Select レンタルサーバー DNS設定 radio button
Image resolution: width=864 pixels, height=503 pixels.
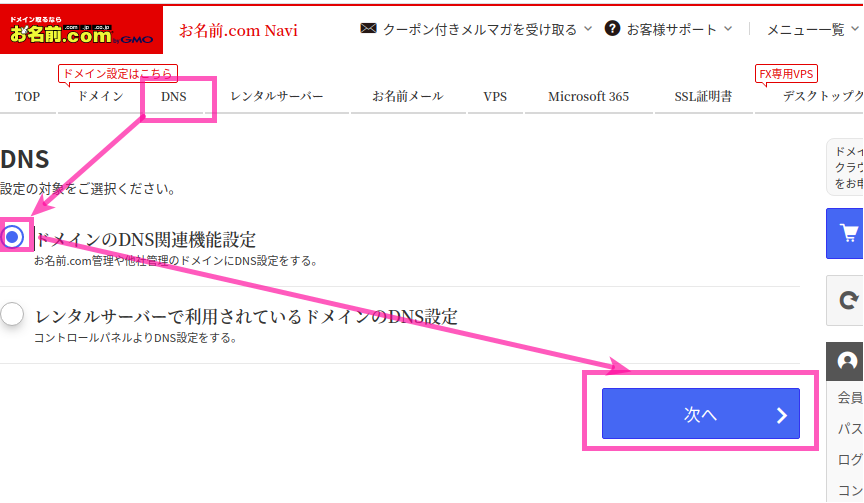click(x=12, y=314)
